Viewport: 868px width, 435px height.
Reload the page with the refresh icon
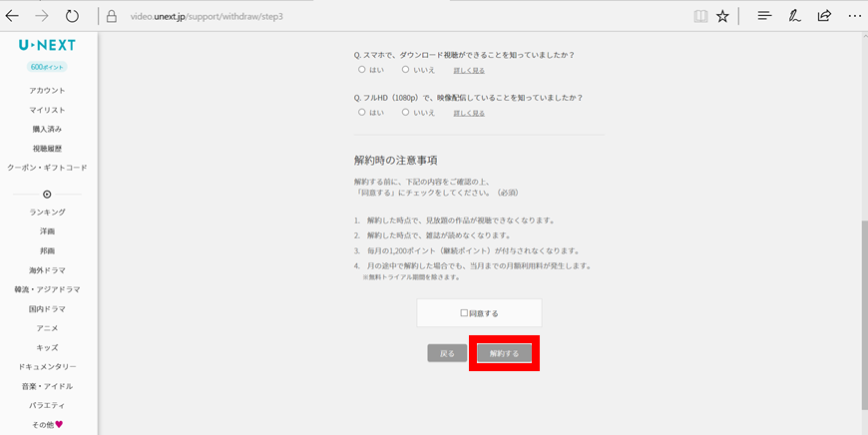[x=72, y=16]
